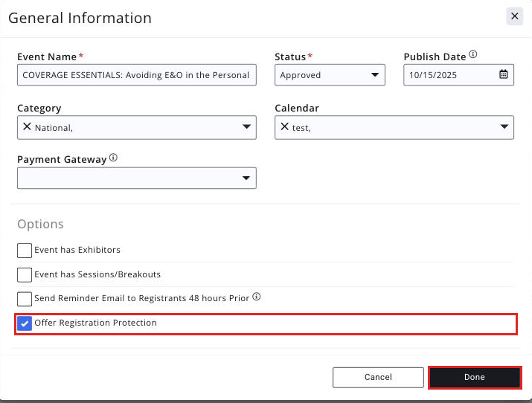
Task: Open the Status dropdown showing Approved
Action: 330,74
